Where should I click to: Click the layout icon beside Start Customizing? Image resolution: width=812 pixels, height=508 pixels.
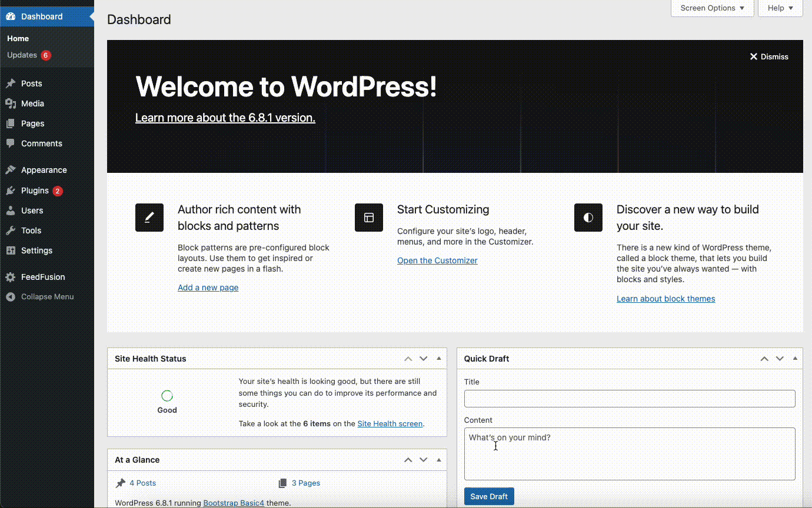(369, 218)
